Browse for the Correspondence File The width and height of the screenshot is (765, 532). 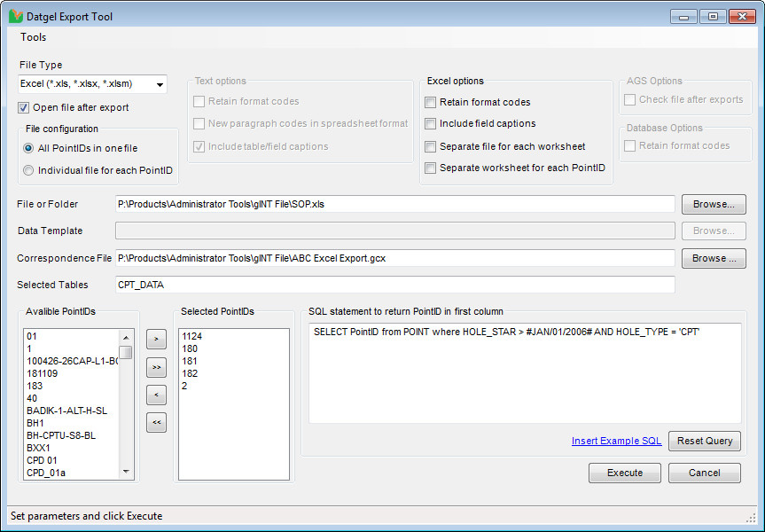point(714,258)
